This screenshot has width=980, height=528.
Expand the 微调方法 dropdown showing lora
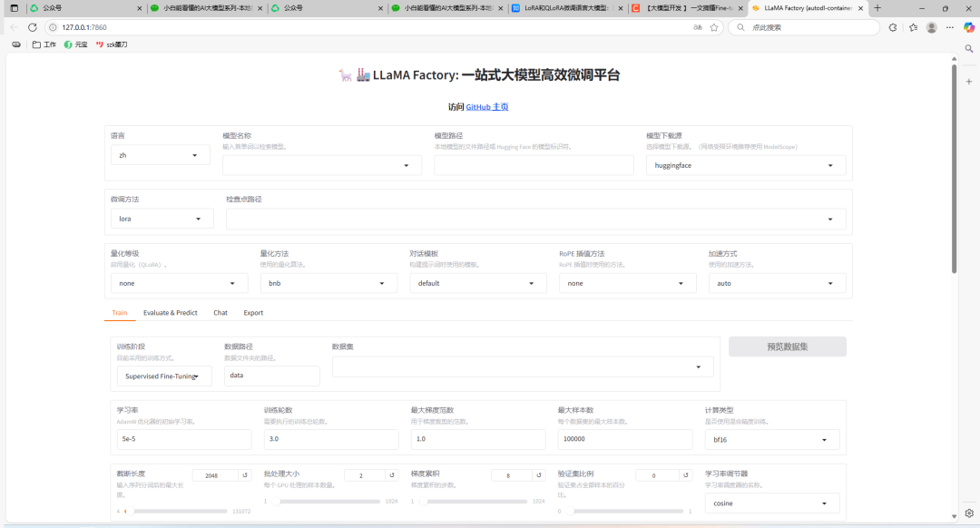pyautogui.click(x=162, y=219)
